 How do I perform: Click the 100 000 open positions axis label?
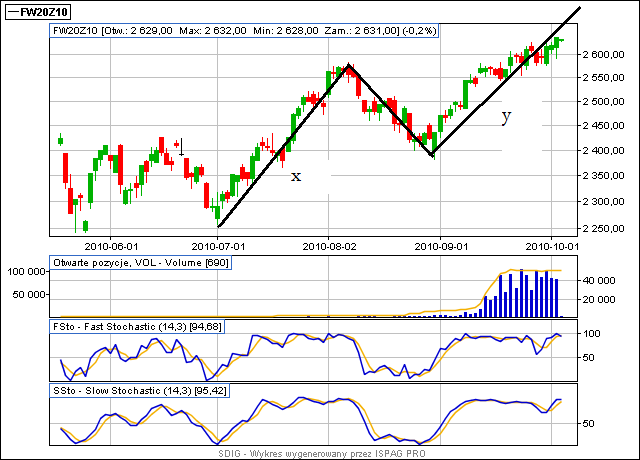click(27, 271)
